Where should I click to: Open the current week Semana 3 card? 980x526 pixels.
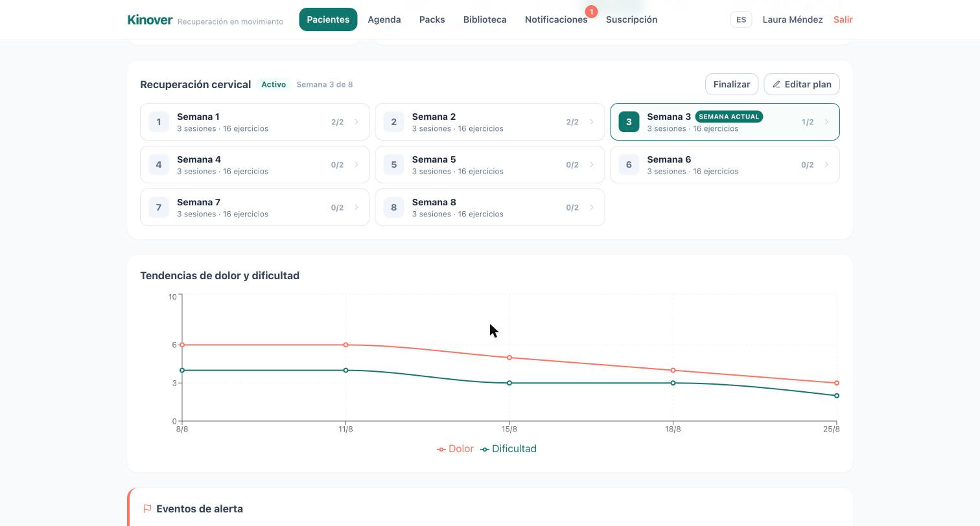pos(725,122)
